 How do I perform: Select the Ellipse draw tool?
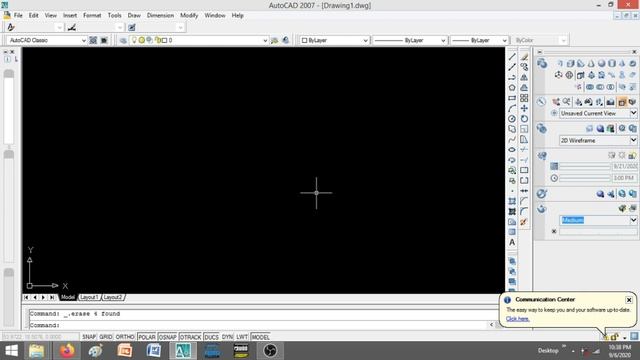(x=512, y=150)
